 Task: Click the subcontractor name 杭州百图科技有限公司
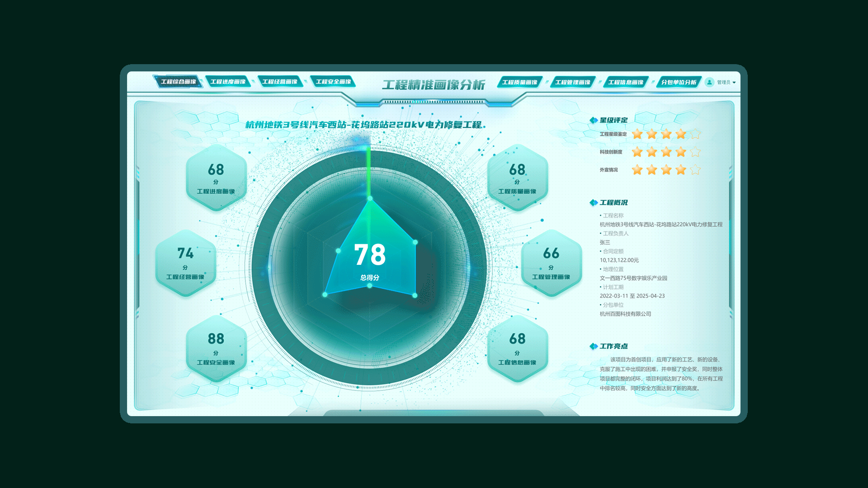click(625, 314)
